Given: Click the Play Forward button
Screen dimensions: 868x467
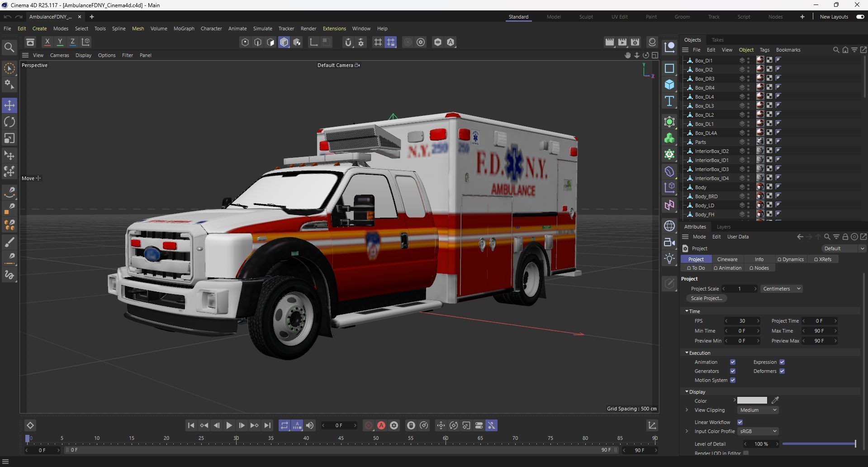Looking at the screenshot, I should 229,425.
